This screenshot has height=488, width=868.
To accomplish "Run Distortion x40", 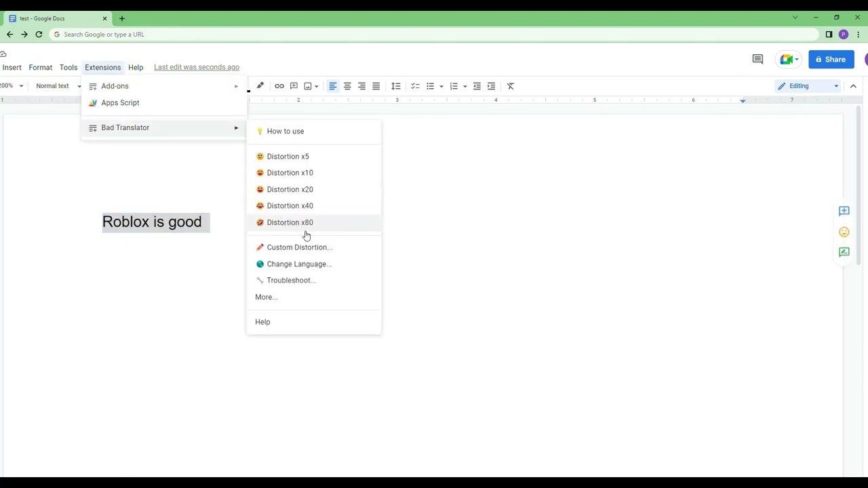I will pyautogui.click(x=314, y=206).
